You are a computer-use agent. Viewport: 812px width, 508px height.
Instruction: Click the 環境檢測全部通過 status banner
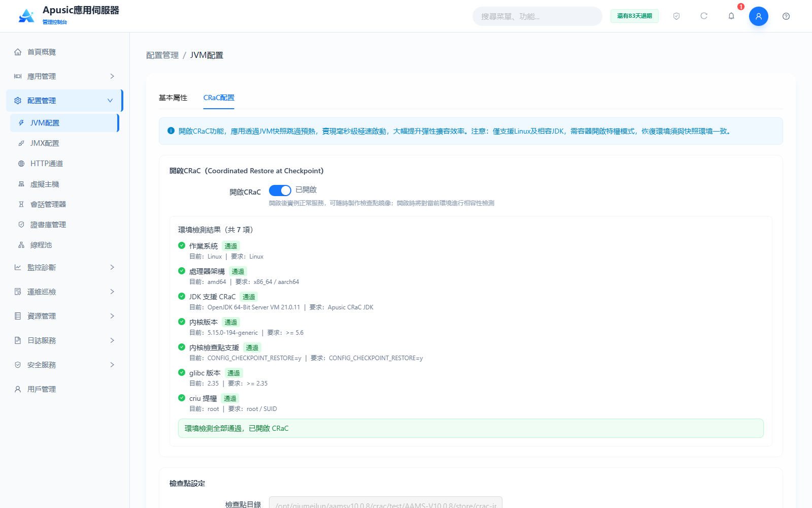pos(471,428)
